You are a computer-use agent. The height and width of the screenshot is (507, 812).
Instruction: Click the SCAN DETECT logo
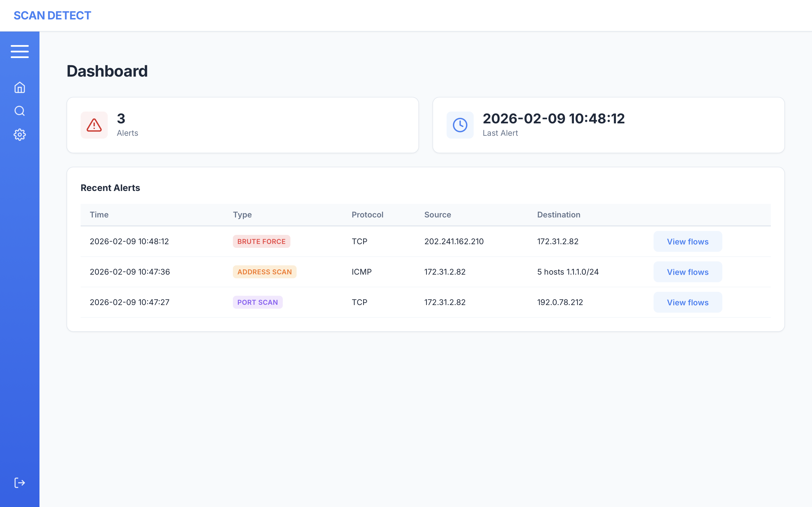[x=52, y=15]
